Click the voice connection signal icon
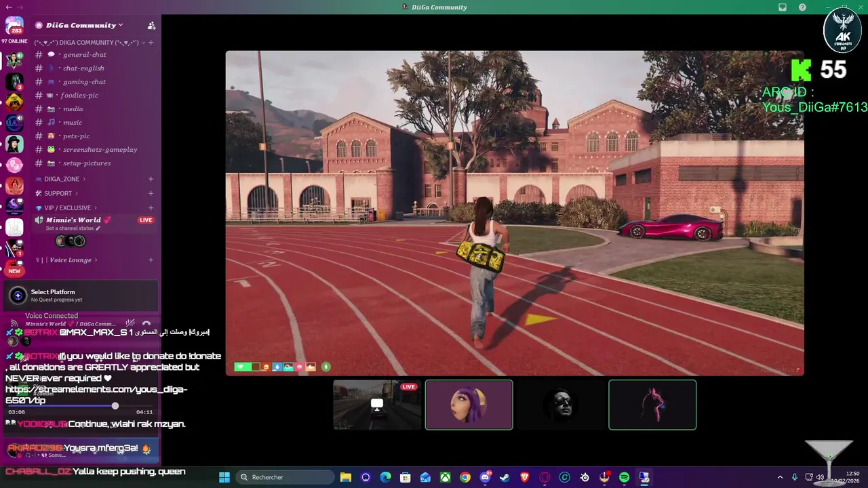Viewport: 868px width, 488px height. [14, 323]
